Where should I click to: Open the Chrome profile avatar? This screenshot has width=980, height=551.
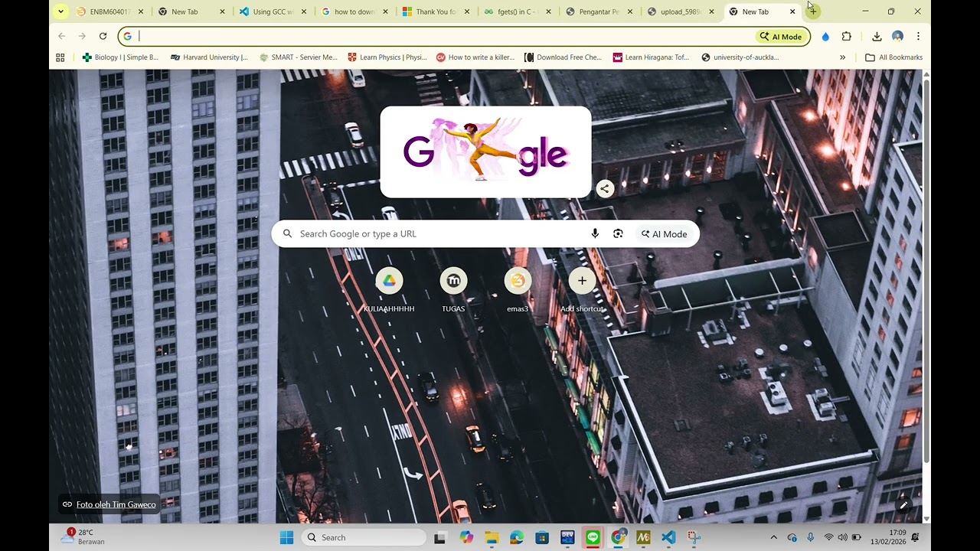point(897,36)
